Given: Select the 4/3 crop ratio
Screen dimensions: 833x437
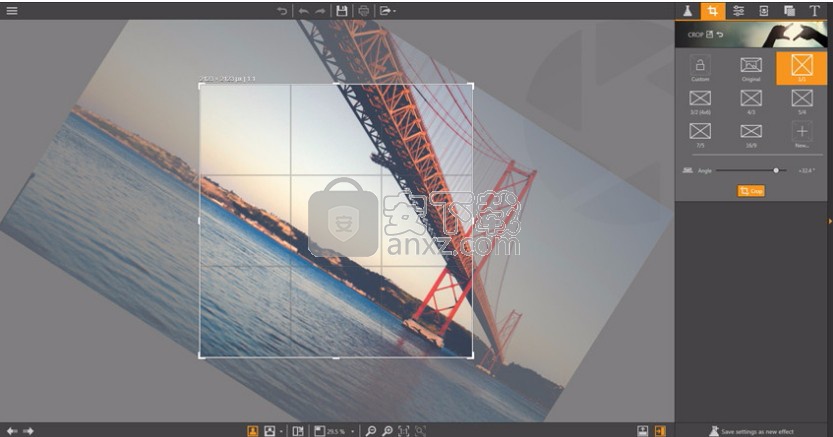Looking at the screenshot, I should click(751, 102).
